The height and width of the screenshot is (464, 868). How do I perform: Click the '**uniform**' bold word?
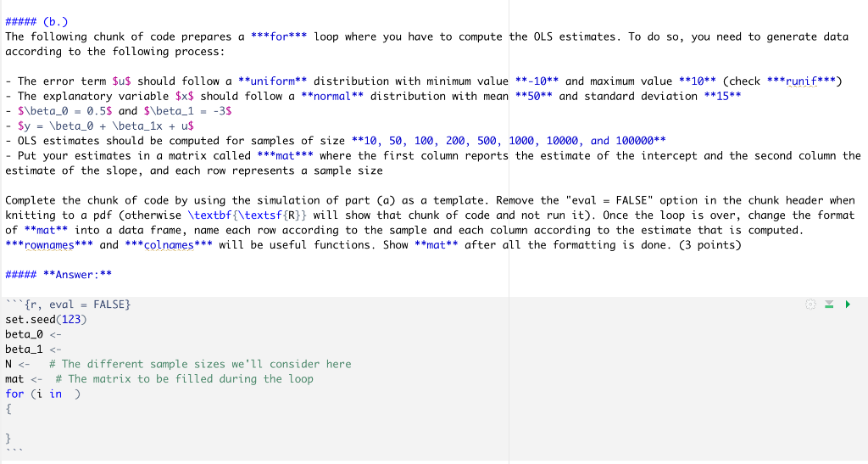(x=272, y=81)
